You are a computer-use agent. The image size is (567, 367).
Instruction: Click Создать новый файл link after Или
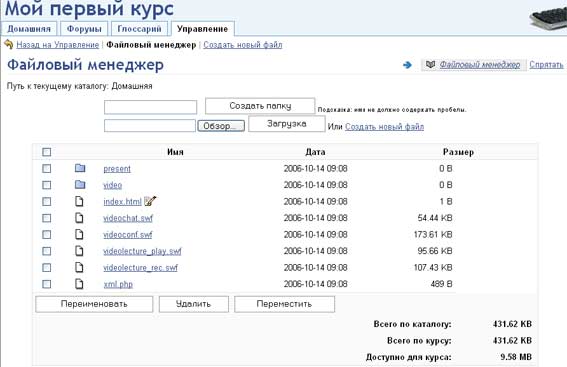click(384, 127)
